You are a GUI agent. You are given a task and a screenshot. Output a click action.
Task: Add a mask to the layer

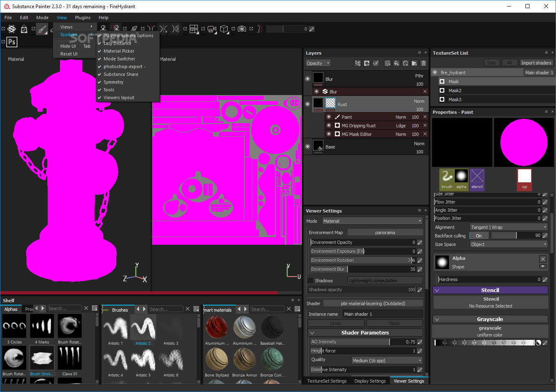[x=367, y=63]
